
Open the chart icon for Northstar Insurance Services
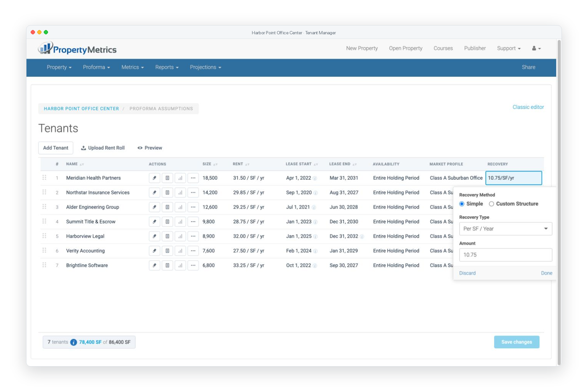coord(180,192)
